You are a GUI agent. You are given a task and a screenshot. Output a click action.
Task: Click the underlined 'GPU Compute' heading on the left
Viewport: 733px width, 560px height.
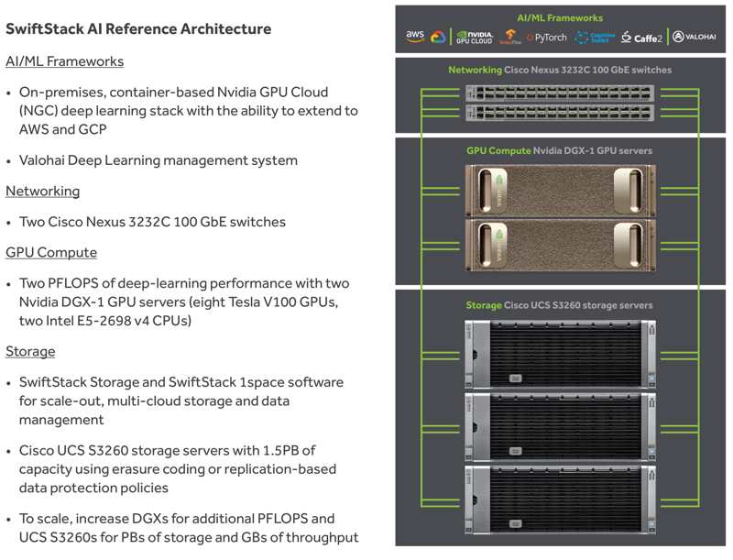pyautogui.click(x=51, y=252)
